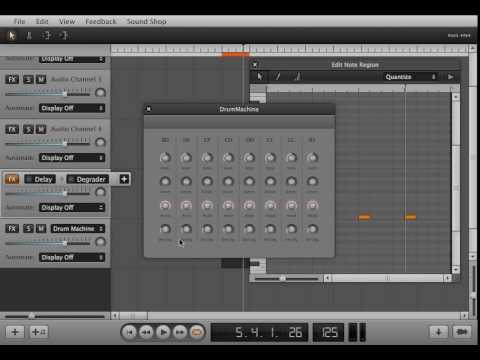Open FX on the upper Audio Channel track
Viewport: 480px width, 360px height.
[x=12, y=79]
